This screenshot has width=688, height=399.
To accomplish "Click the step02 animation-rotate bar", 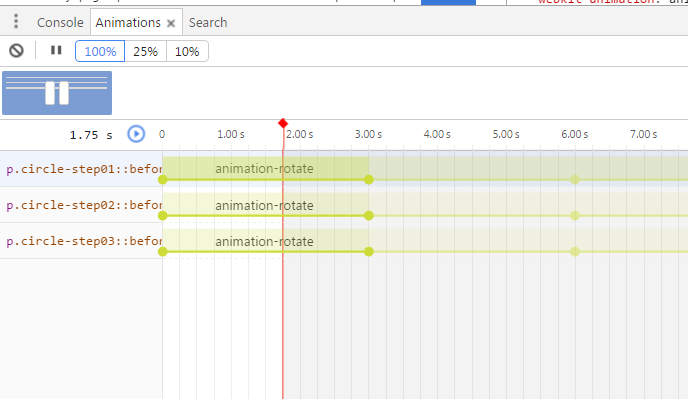I will [x=265, y=204].
